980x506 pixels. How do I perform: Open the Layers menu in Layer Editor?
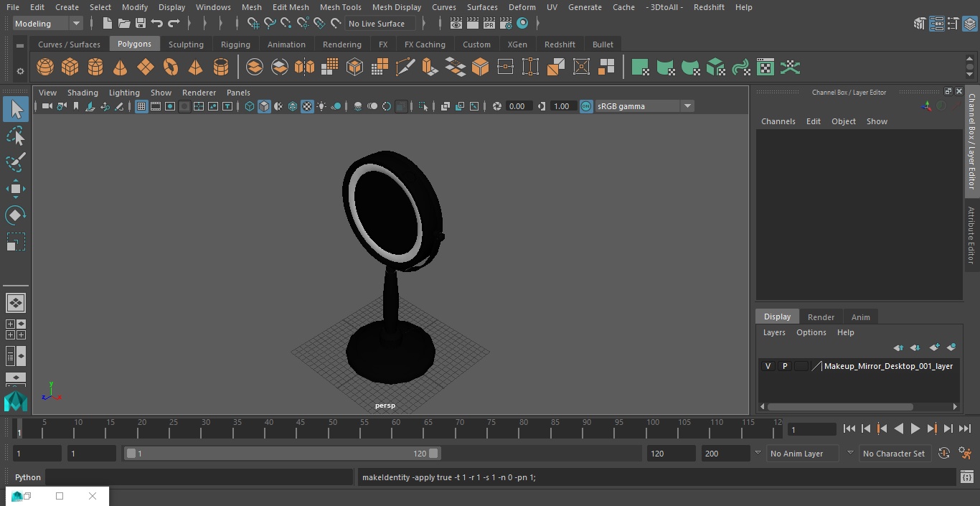point(773,332)
